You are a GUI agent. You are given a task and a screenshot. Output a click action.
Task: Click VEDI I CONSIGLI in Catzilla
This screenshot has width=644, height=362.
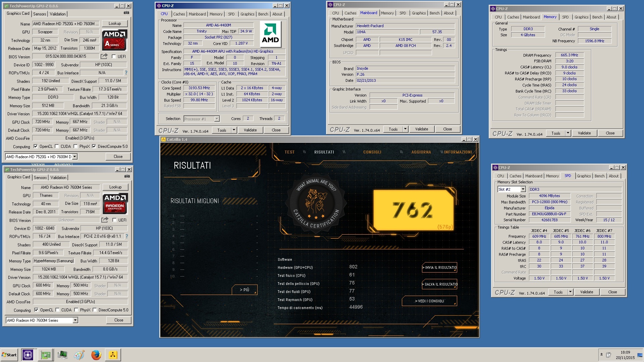point(429,301)
